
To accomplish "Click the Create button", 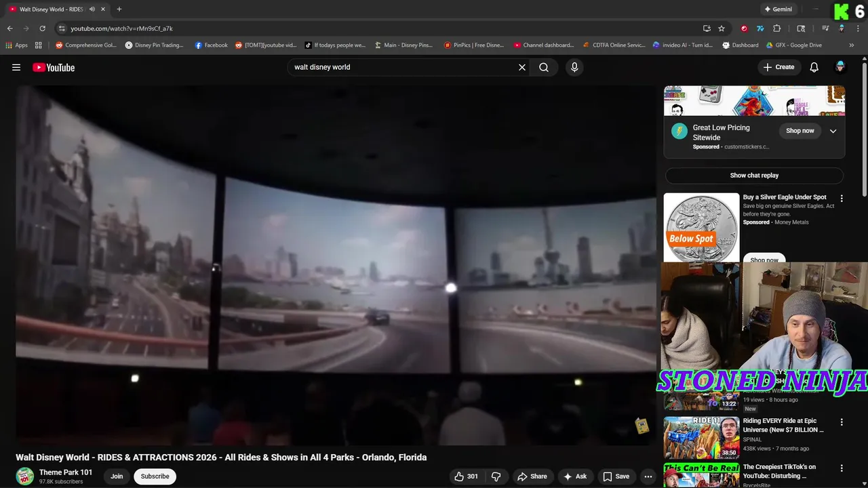I will click(778, 67).
